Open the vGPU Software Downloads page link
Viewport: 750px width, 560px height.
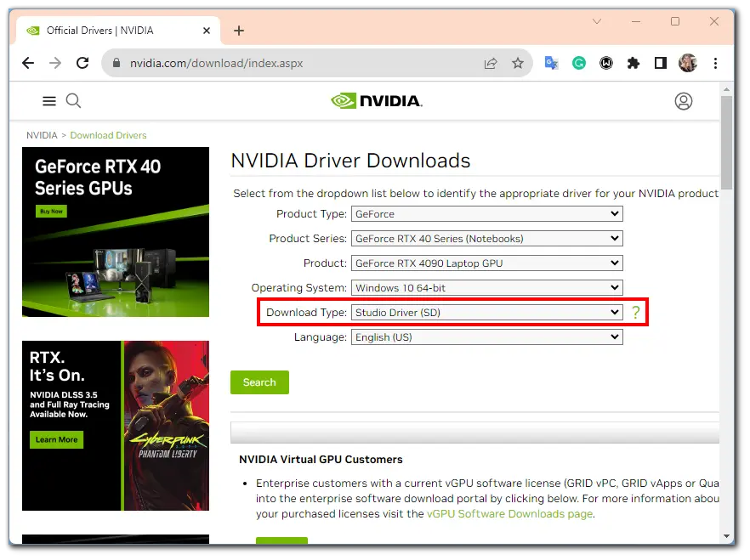pyautogui.click(x=510, y=514)
